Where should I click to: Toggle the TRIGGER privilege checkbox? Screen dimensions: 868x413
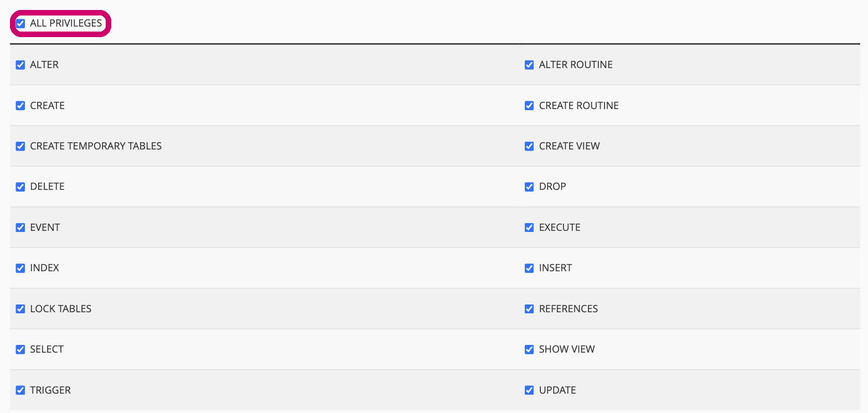click(20, 390)
